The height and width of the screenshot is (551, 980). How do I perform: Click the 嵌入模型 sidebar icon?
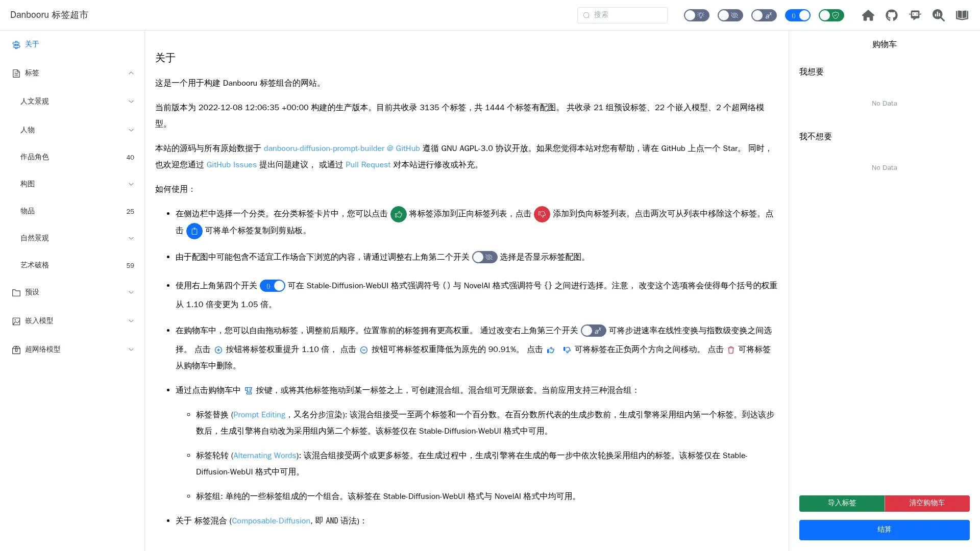(x=16, y=321)
